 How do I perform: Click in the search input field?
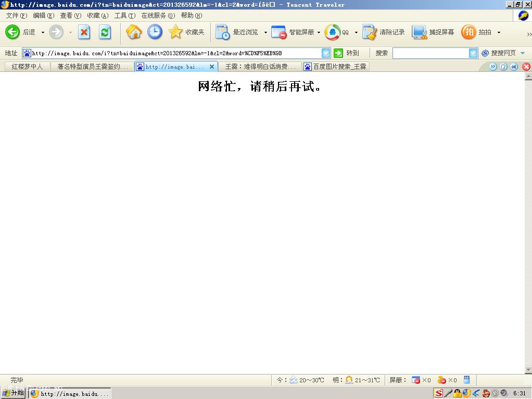point(430,53)
